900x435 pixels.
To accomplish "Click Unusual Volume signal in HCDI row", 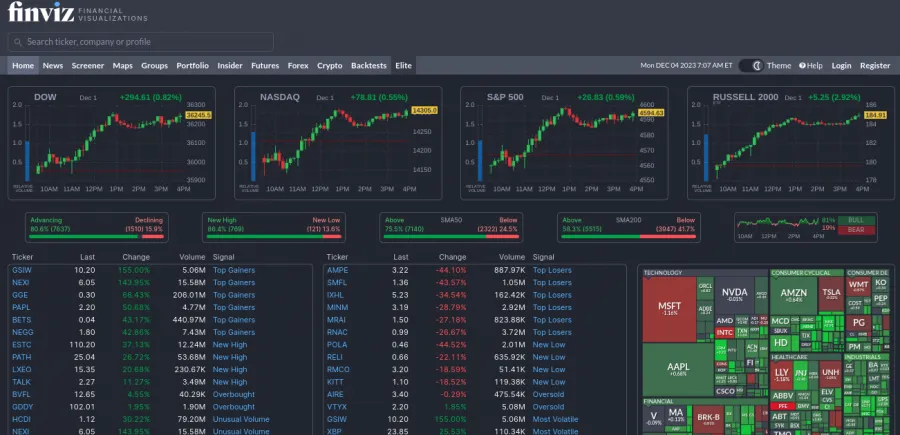I will coord(241,420).
